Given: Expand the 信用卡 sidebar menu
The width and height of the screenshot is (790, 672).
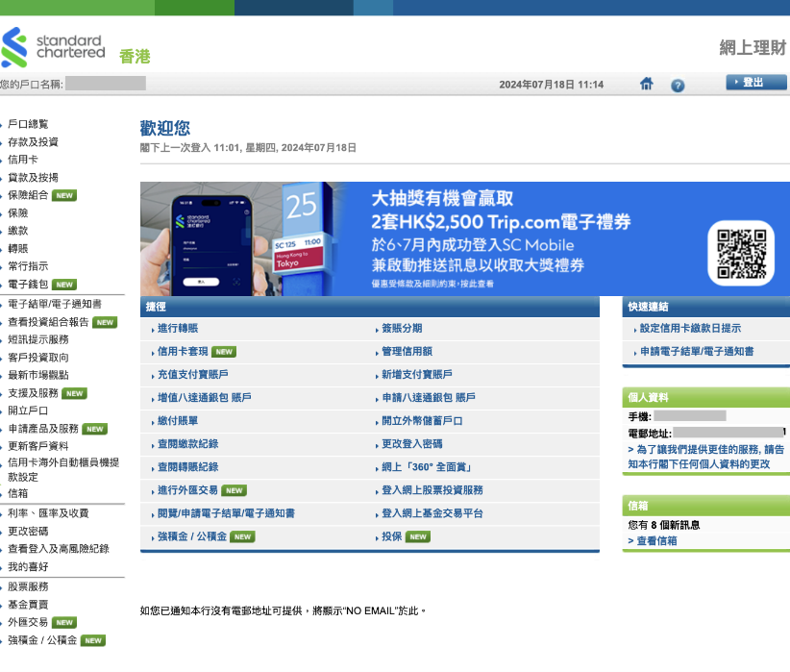Looking at the screenshot, I should (x=22, y=160).
